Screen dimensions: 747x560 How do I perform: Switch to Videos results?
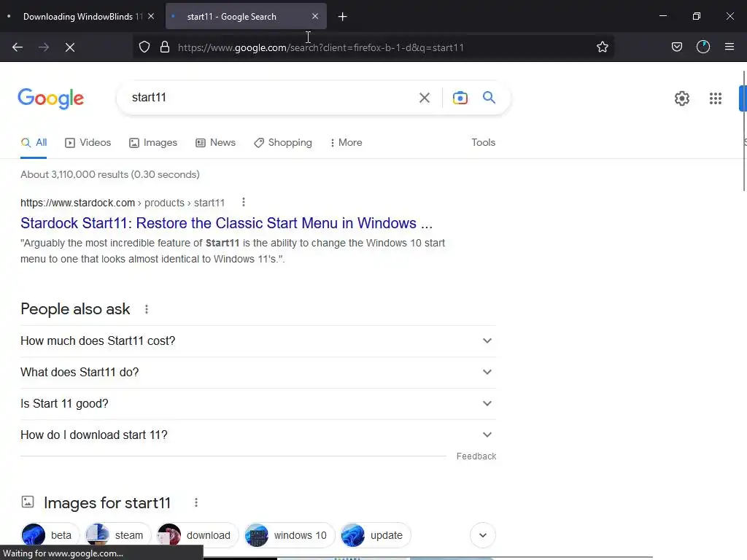coord(88,142)
